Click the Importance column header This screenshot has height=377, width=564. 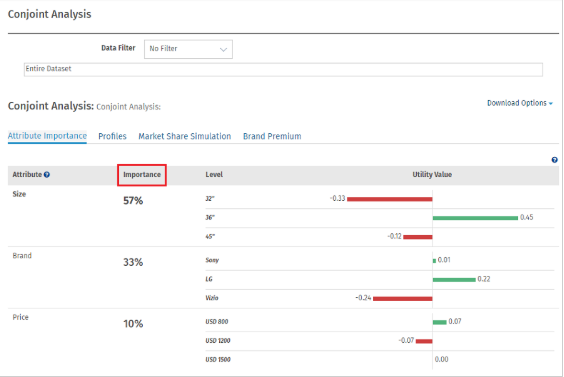(142, 175)
